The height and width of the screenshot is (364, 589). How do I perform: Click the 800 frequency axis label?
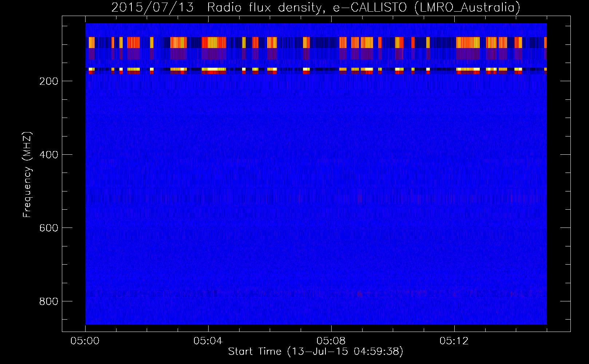[x=48, y=301]
